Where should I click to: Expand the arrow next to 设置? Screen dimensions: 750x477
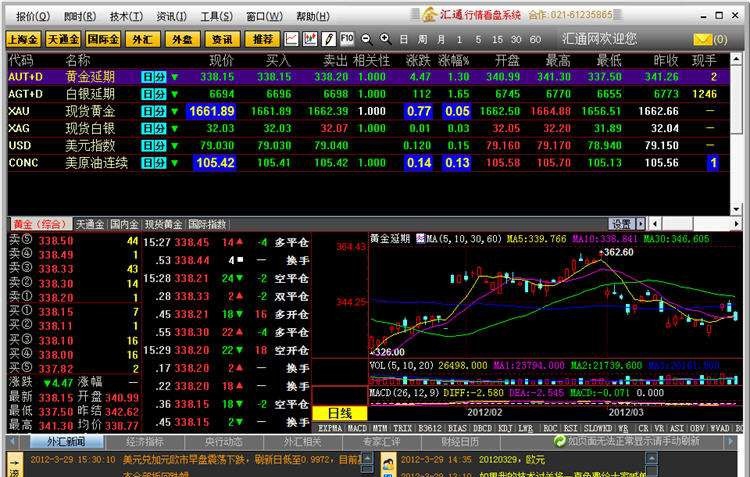point(641,223)
